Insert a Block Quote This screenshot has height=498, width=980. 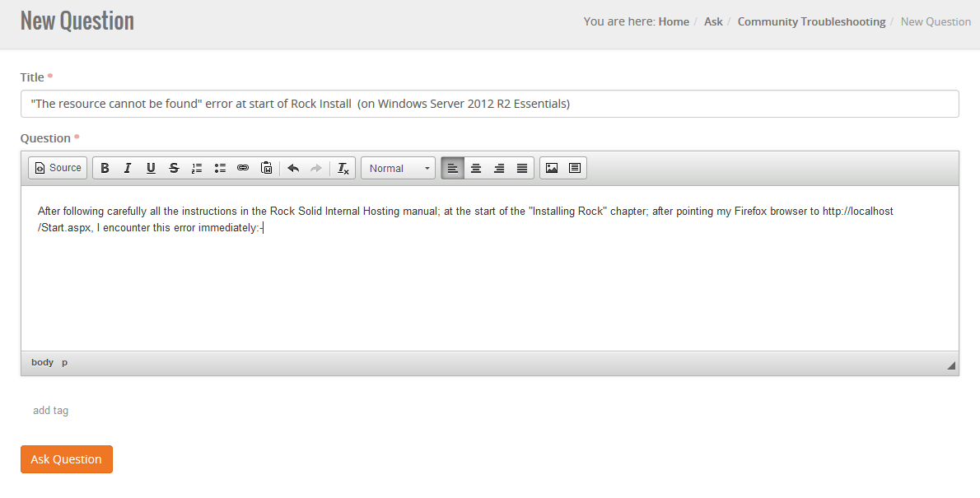click(x=574, y=168)
